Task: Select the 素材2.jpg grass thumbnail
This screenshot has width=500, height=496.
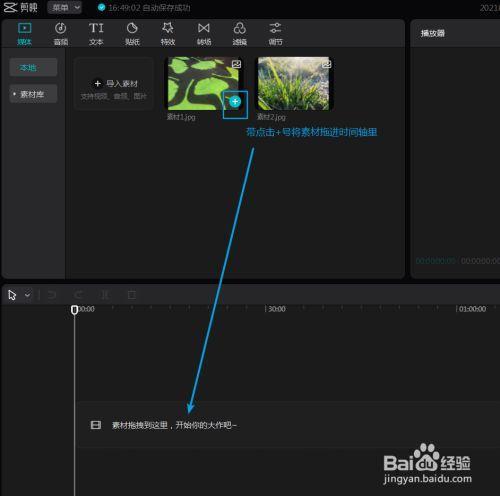Action: [x=294, y=83]
